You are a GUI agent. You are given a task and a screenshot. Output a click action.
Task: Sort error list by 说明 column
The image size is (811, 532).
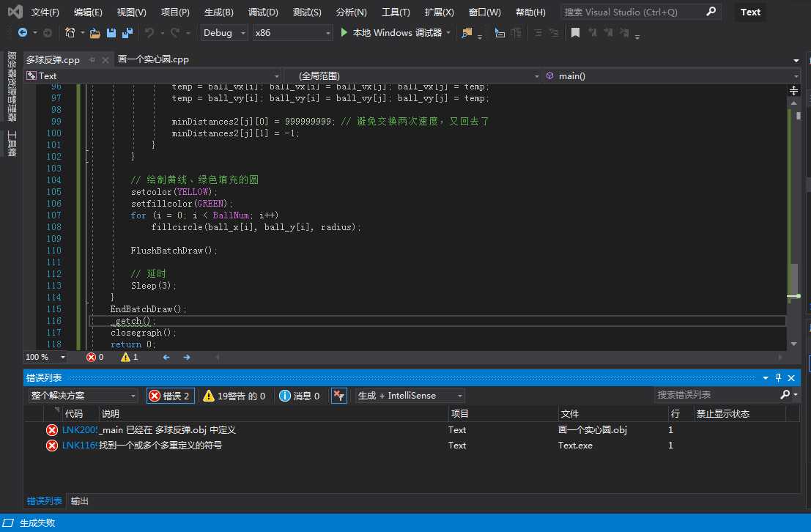(273, 414)
